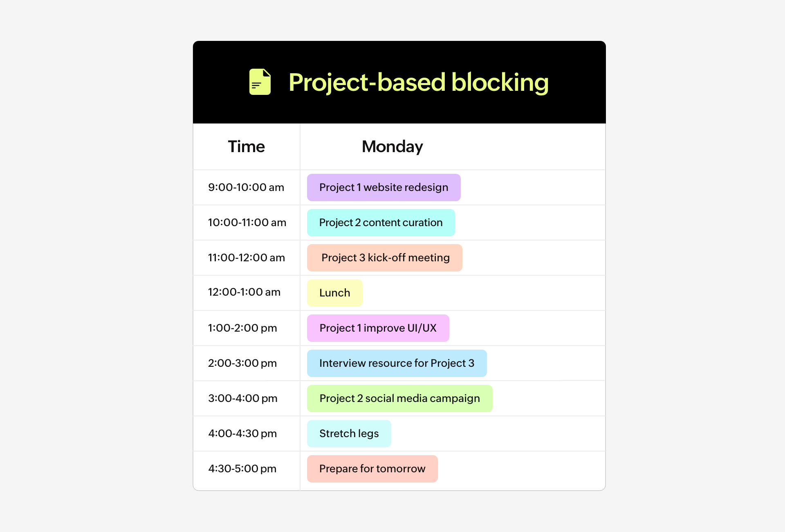Select the Time column header
The width and height of the screenshot is (785, 532).
coord(246,147)
